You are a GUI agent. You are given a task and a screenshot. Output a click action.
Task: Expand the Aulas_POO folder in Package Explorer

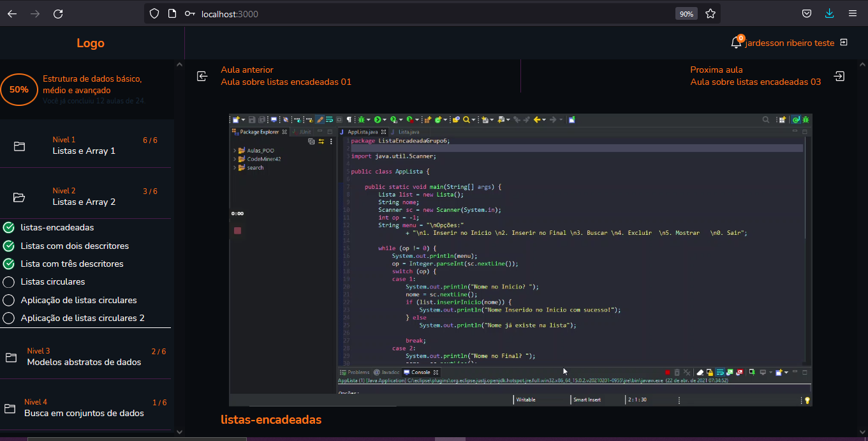(234, 151)
